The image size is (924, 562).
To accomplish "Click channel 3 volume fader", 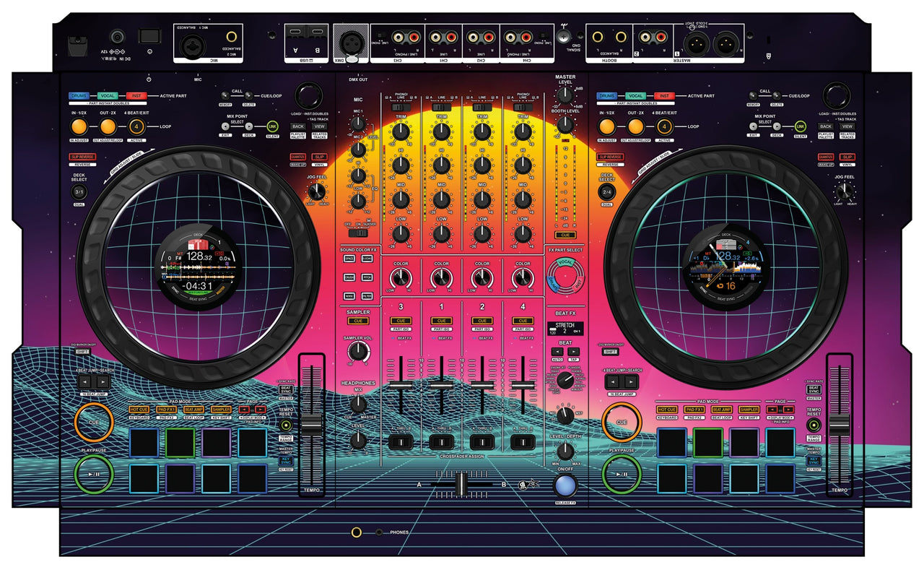I will point(401,386).
